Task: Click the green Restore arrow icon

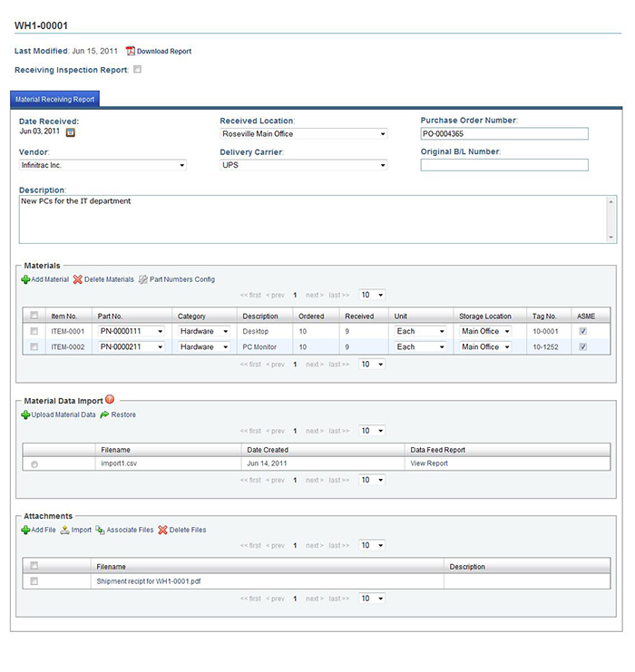Action: point(104,414)
